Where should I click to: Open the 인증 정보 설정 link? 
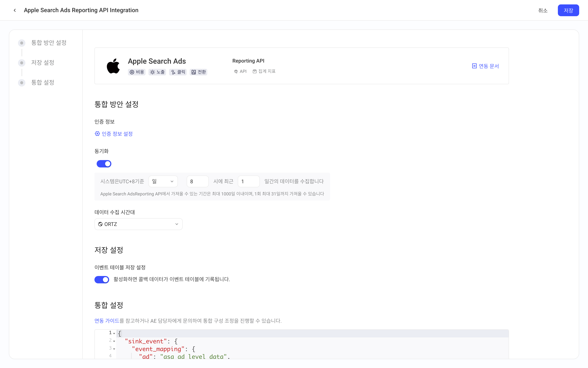pyautogui.click(x=117, y=134)
